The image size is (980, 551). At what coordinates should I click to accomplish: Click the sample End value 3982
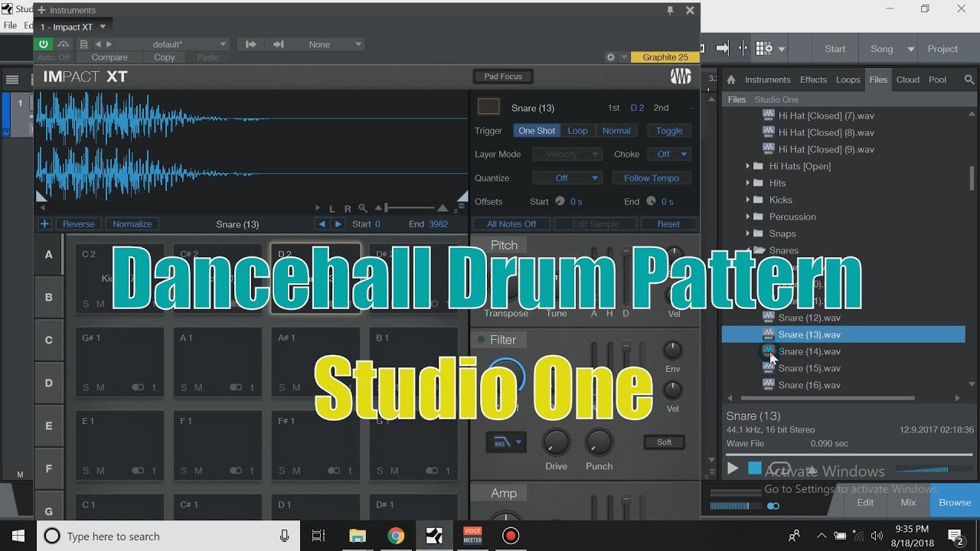point(439,224)
